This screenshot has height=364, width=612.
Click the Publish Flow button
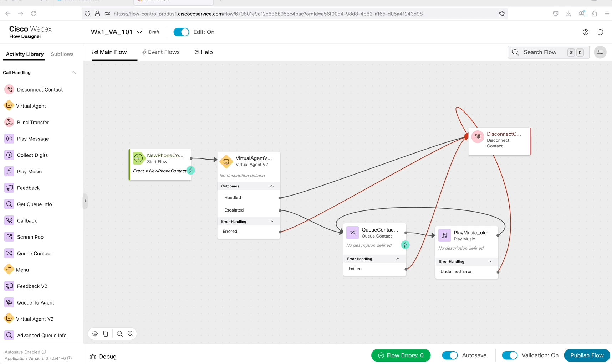pyautogui.click(x=587, y=355)
